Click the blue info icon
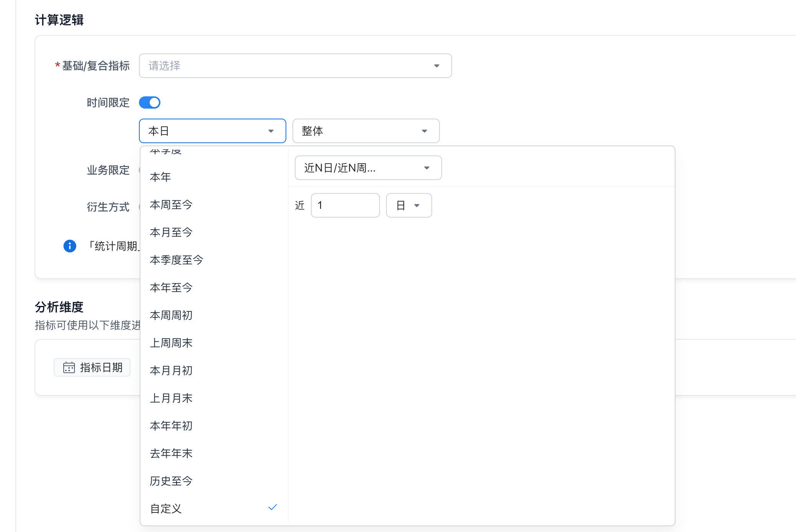796x532 pixels. 69,246
